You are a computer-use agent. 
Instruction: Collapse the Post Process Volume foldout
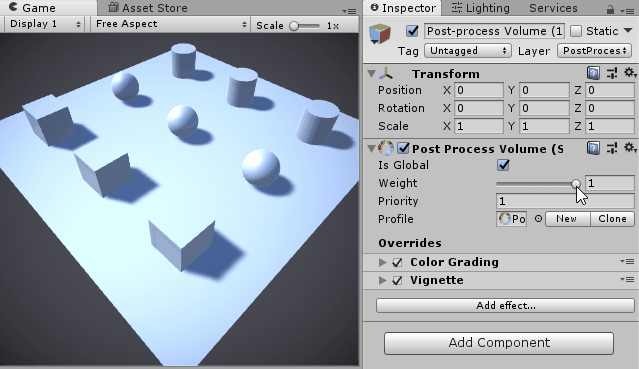pos(371,149)
